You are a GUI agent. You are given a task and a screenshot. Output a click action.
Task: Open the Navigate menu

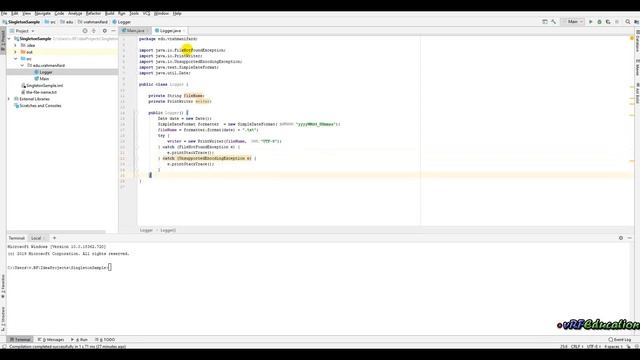[x=42, y=13]
